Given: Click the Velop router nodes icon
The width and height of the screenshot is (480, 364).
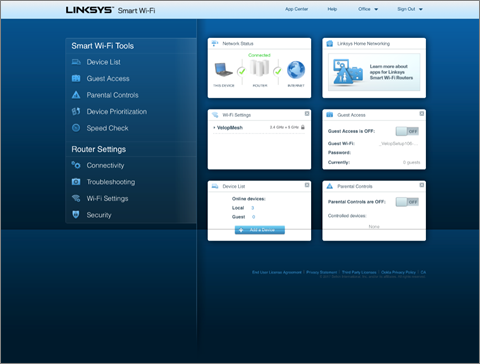Looking at the screenshot, I should point(260,68).
